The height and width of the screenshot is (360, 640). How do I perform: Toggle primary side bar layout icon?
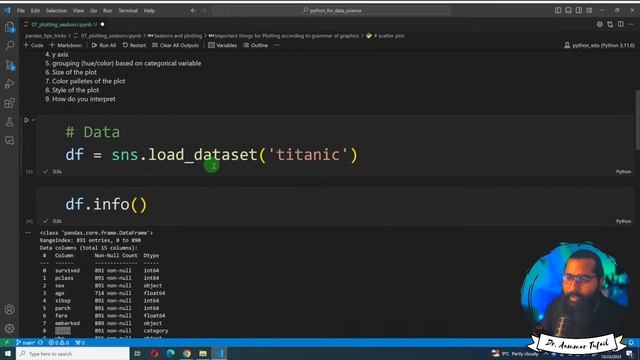pos(558,11)
